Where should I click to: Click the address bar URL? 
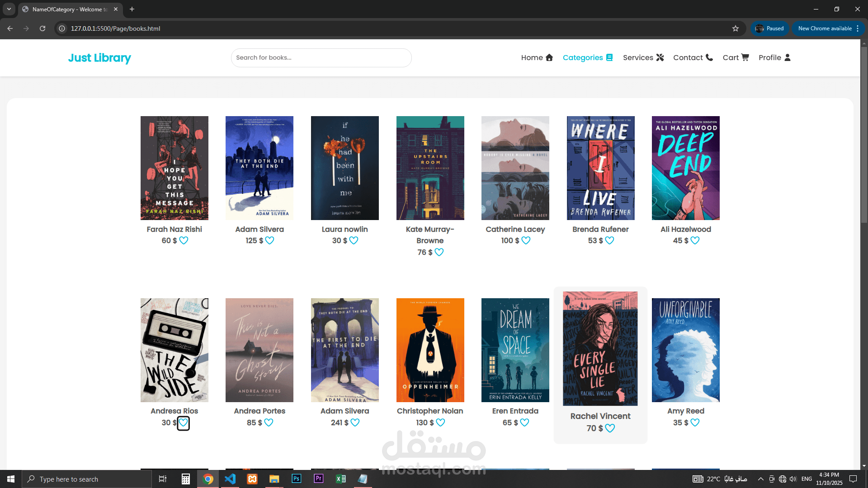click(116, 28)
